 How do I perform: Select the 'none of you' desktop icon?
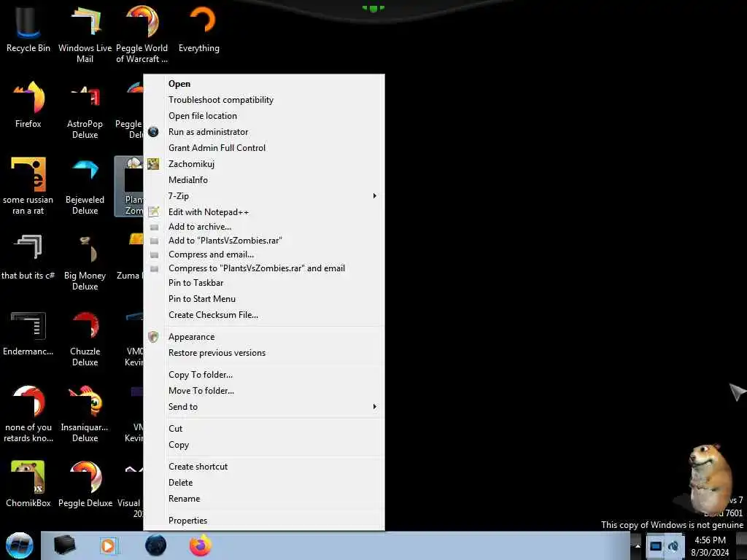pyautogui.click(x=28, y=413)
